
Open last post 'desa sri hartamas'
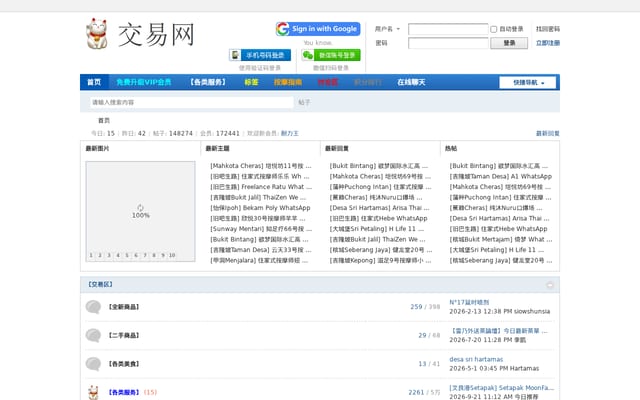pyautogui.click(x=476, y=360)
